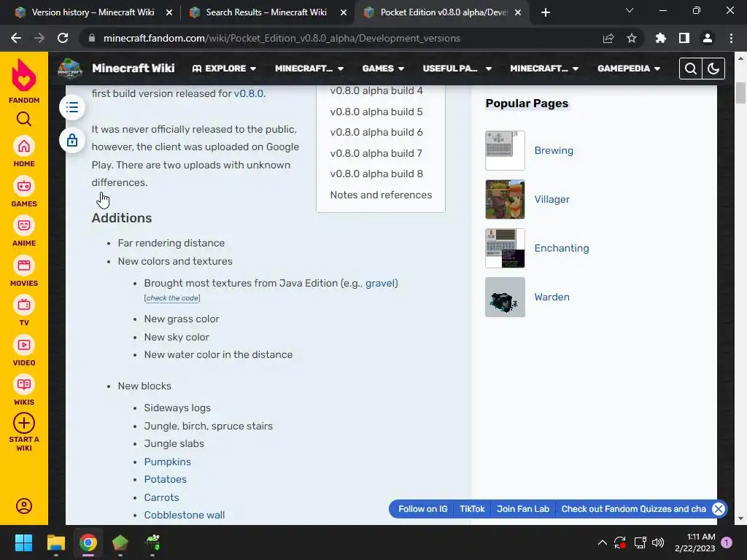747x560 pixels.
Task: Jump to v0.8.0 alpha build 5 section
Action: pyautogui.click(x=376, y=112)
